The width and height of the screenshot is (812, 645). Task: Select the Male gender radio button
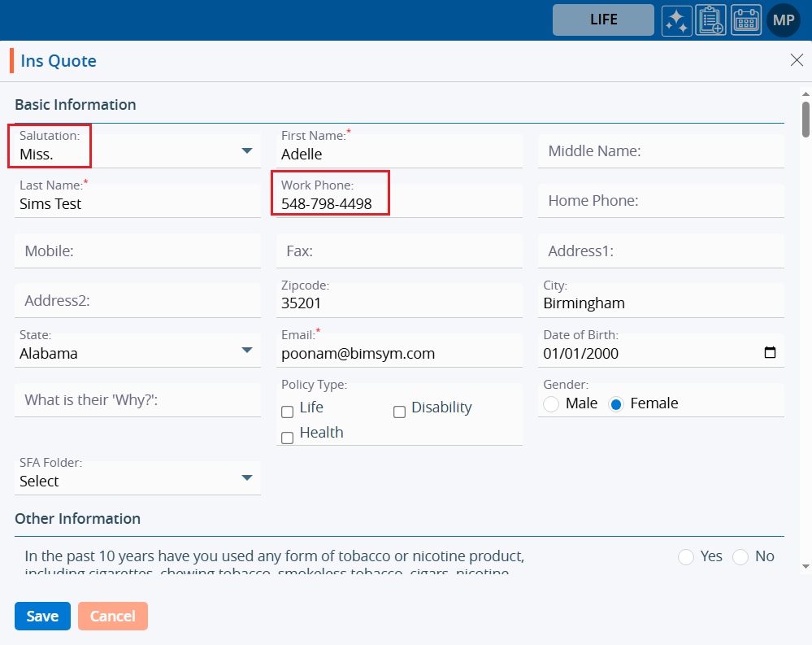pos(551,404)
